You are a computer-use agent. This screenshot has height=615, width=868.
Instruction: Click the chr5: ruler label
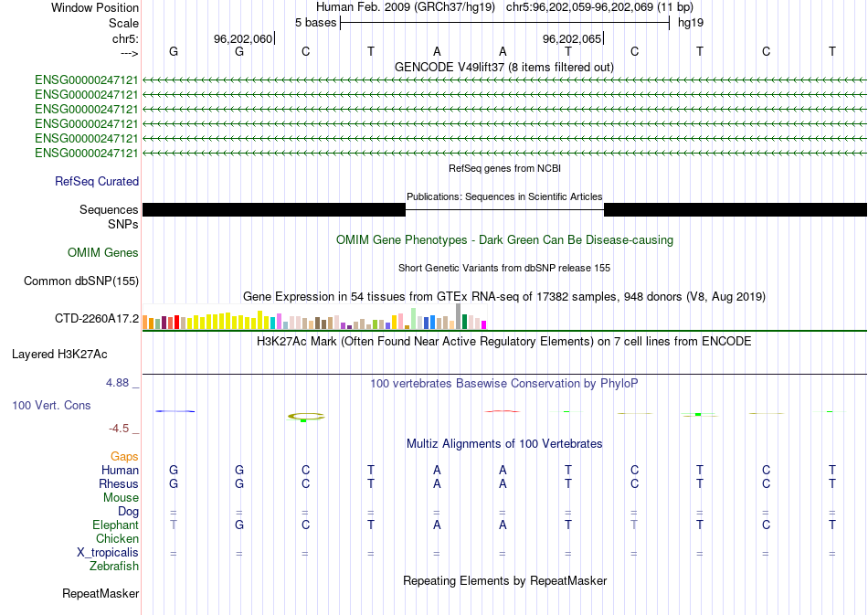125,38
